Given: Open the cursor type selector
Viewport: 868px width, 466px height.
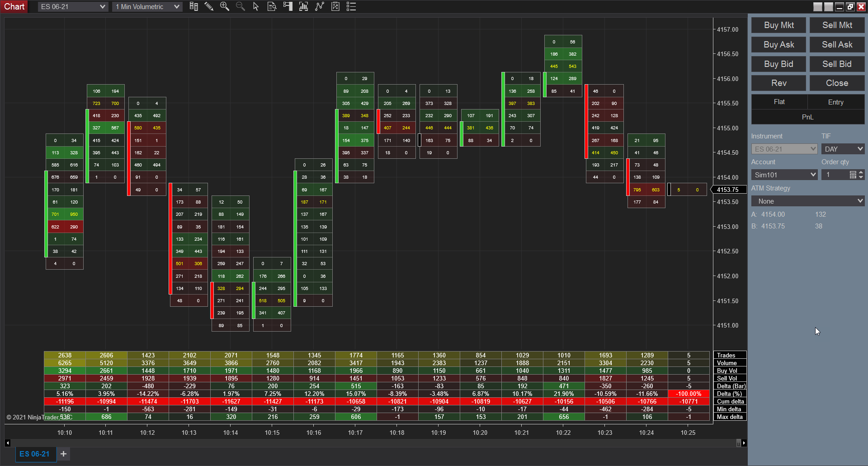Looking at the screenshot, I should click(256, 7).
